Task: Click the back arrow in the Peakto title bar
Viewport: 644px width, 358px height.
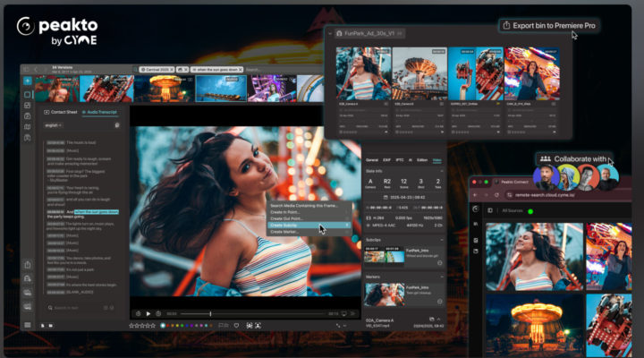Action: pos(36,70)
